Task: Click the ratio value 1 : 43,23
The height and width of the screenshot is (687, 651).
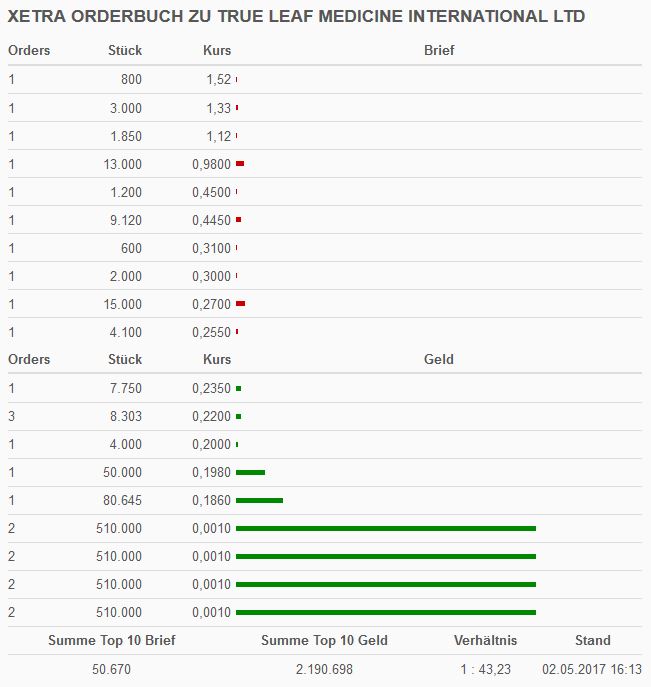Action: point(486,669)
